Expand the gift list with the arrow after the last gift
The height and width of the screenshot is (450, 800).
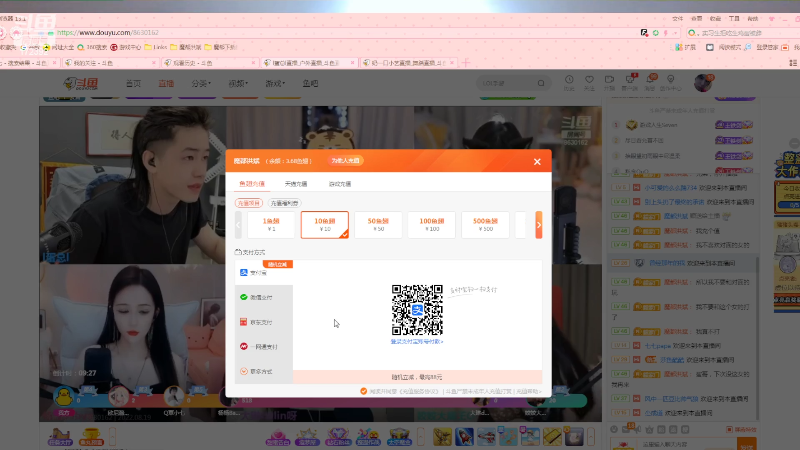pos(591,437)
